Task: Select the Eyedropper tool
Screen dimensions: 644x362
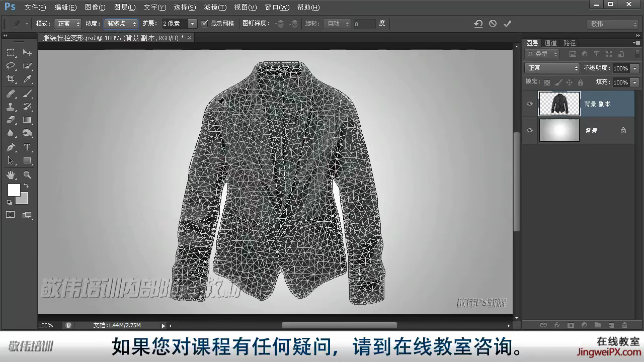Action: tap(27, 79)
